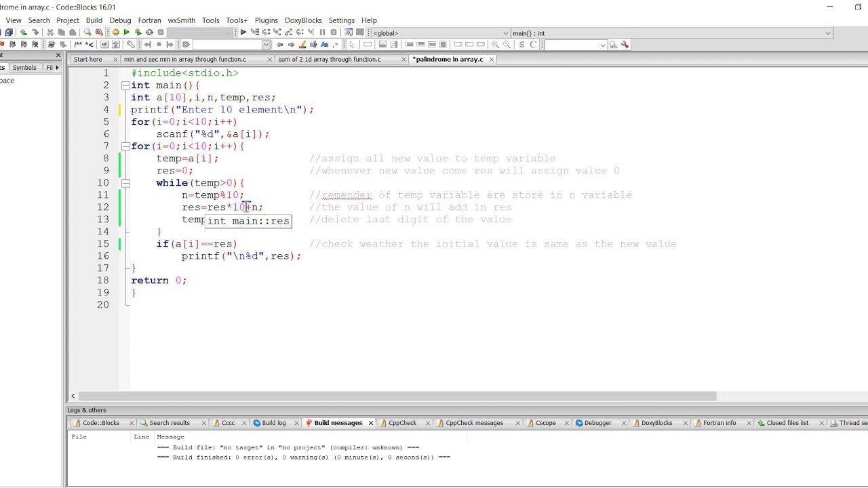This screenshot has width=868, height=488.
Task: Open the Fortran menu
Action: click(149, 20)
